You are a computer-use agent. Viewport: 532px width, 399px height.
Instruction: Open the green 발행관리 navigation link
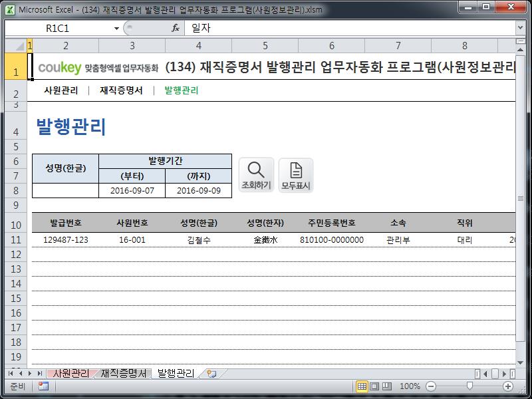(x=181, y=90)
